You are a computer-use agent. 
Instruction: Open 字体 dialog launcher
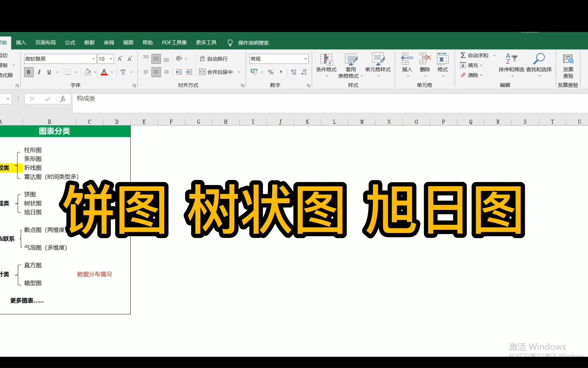pyautogui.click(x=134, y=86)
